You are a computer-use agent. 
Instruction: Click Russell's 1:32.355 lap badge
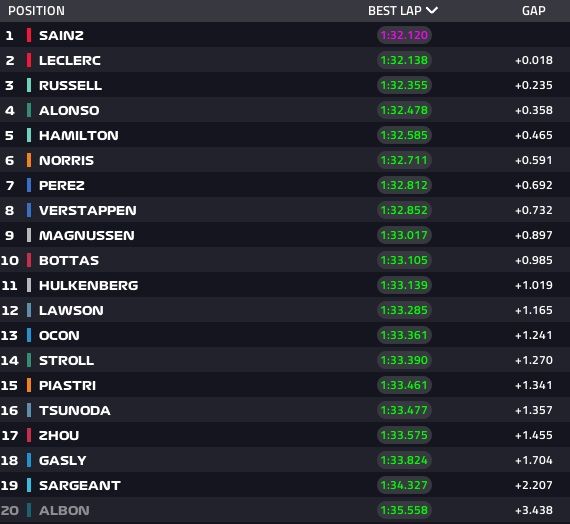point(404,85)
